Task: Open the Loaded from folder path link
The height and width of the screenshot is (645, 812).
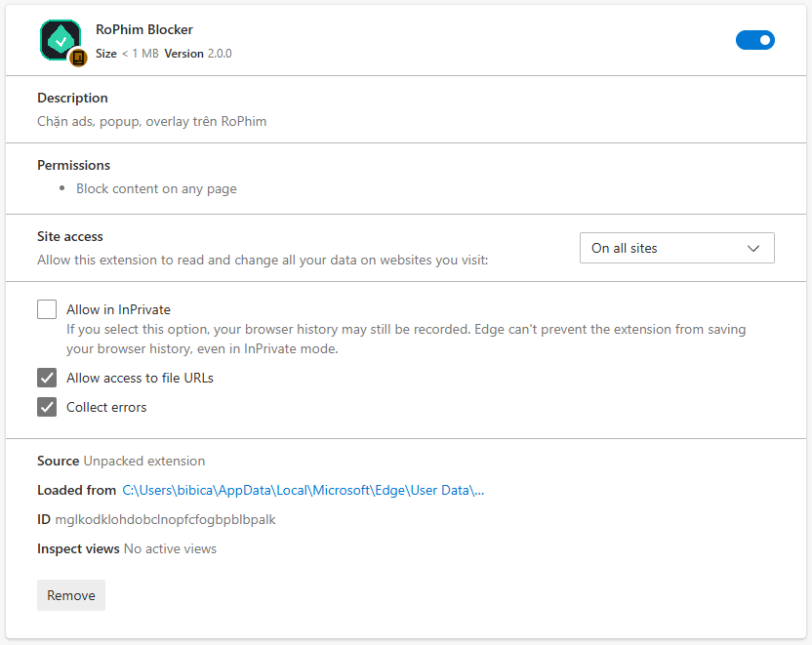Action: (x=303, y=490)
